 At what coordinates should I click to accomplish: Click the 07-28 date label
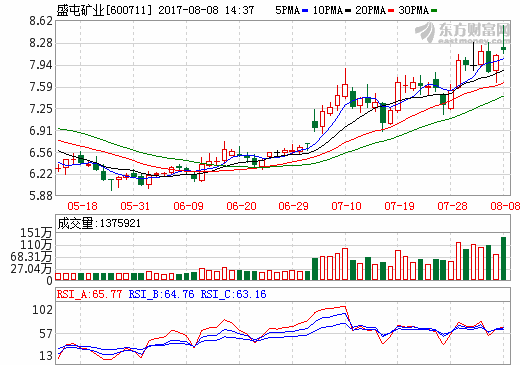[452, 206]
